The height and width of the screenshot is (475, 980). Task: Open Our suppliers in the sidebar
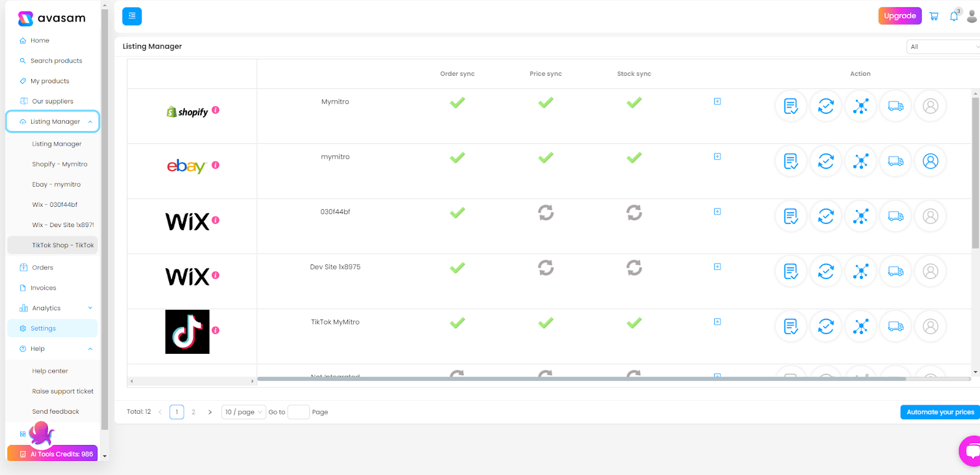tap(53, 101)
